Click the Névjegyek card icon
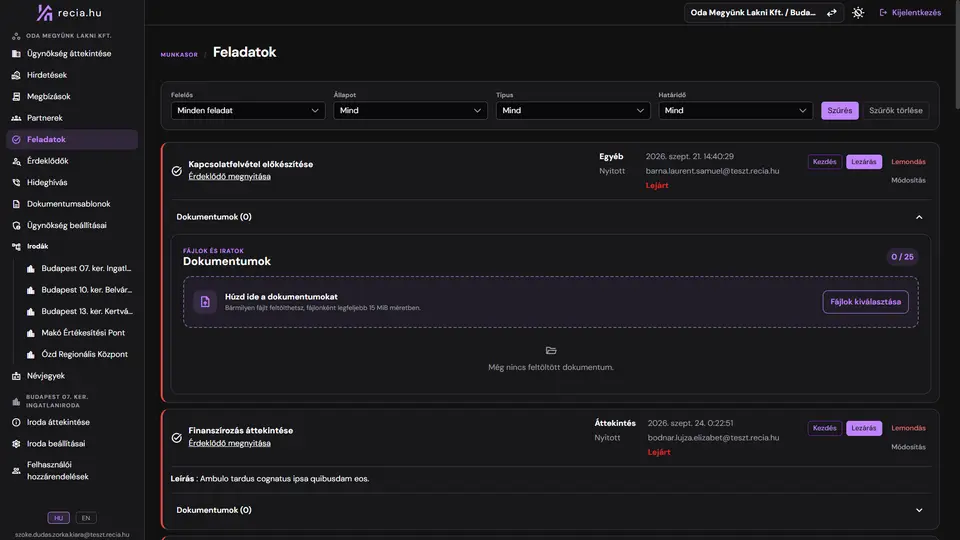This screenshot has width=960, height=540. pos(17,376)
